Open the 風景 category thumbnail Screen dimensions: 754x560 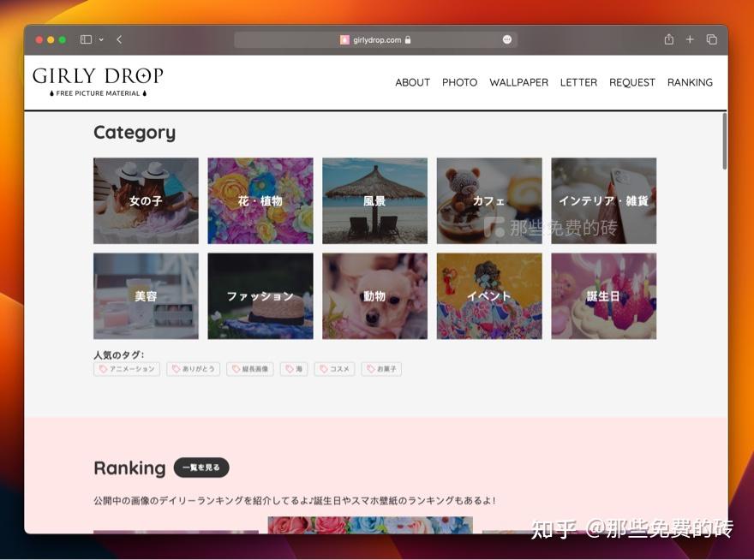374,200
